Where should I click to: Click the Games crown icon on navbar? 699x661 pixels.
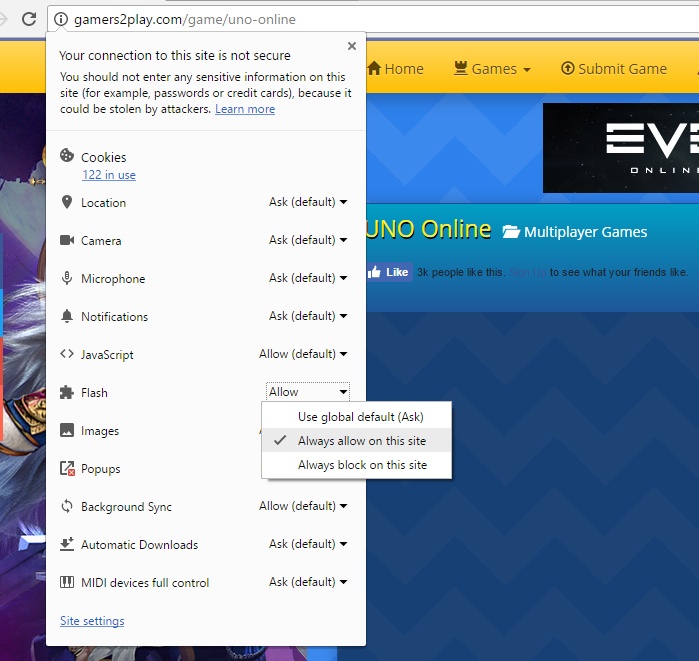click(x=461, y=68)
